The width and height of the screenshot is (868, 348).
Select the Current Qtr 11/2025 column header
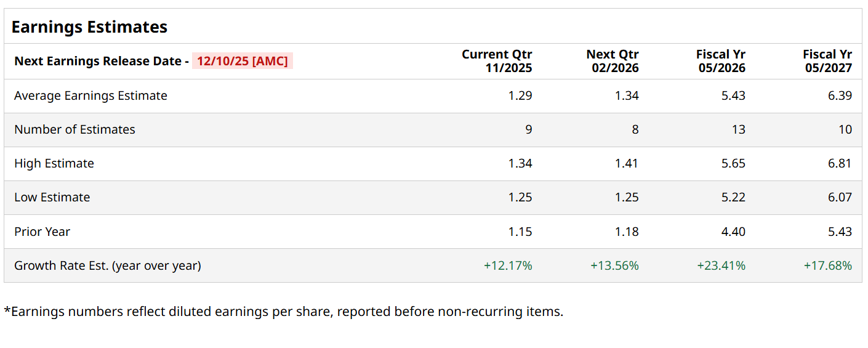[497, 61]
